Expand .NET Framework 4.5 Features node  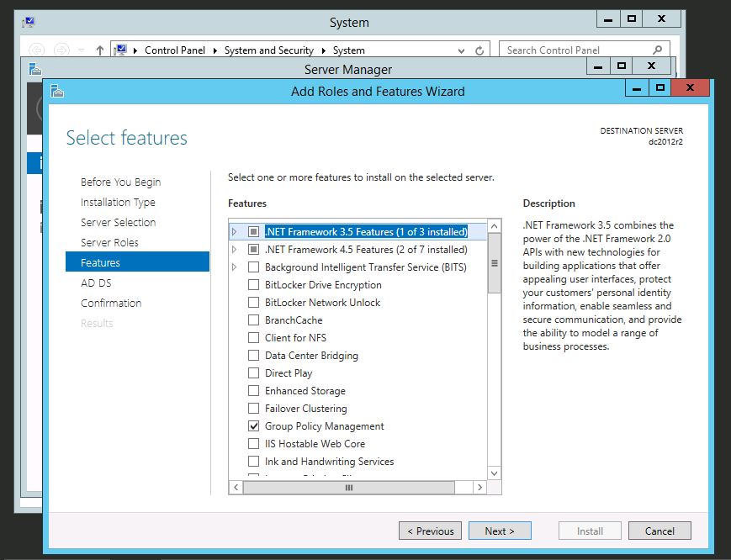click(x=234, y=249)
